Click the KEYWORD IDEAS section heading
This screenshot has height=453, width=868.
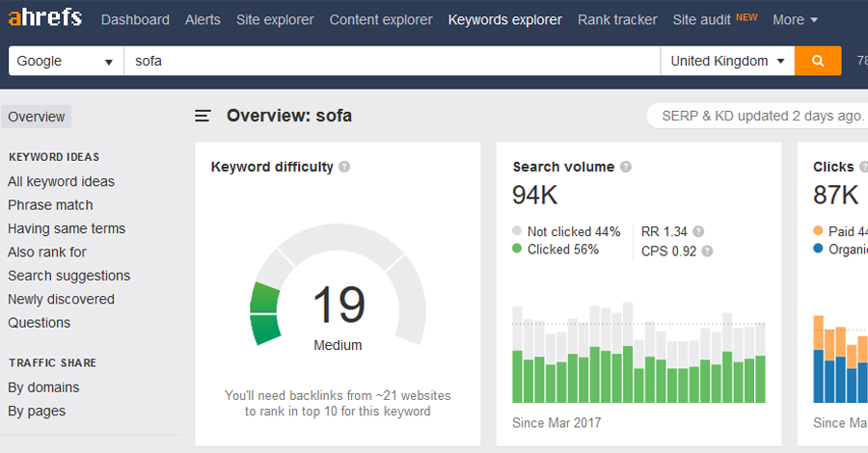(x=54, y=157)
